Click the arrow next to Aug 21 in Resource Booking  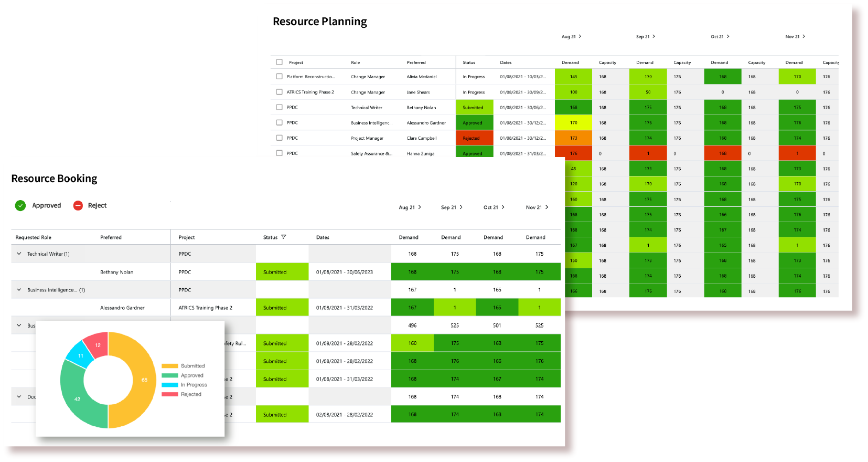420,207
